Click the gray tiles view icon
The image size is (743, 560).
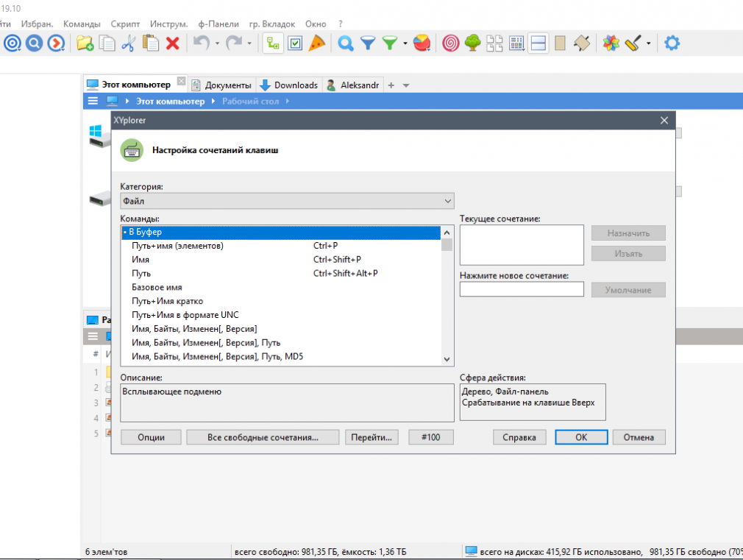tap(494, 43)
